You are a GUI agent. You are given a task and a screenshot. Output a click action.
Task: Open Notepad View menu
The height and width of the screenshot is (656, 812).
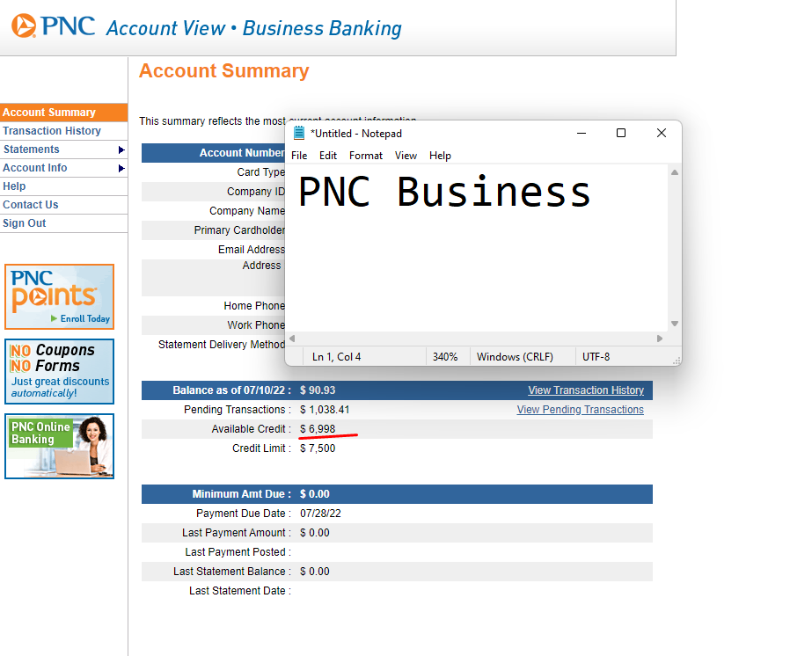(x=406, y=156)
